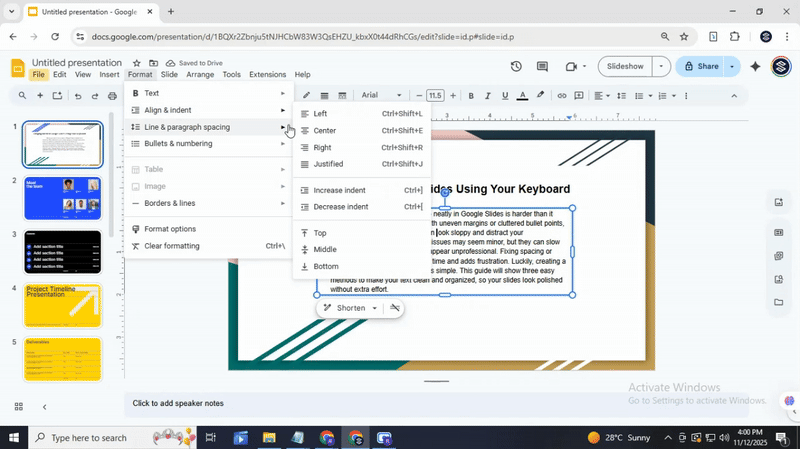This screenshot has width=800, height=449.
Task: Insert link using toolbar icon
Action: coord(562,96)
